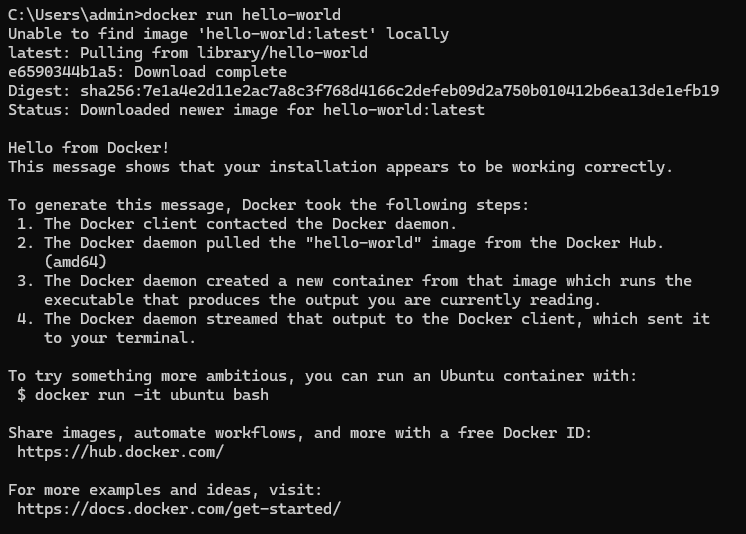
Task: Click the 'Unable to find image' line
Action: [x=228, y=34]
